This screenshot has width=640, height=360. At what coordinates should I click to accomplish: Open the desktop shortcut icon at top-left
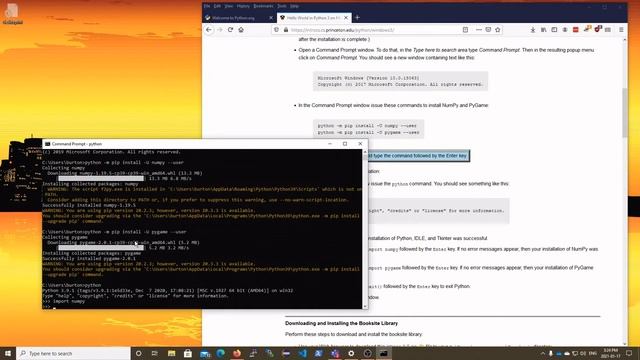tap(12, 14)
